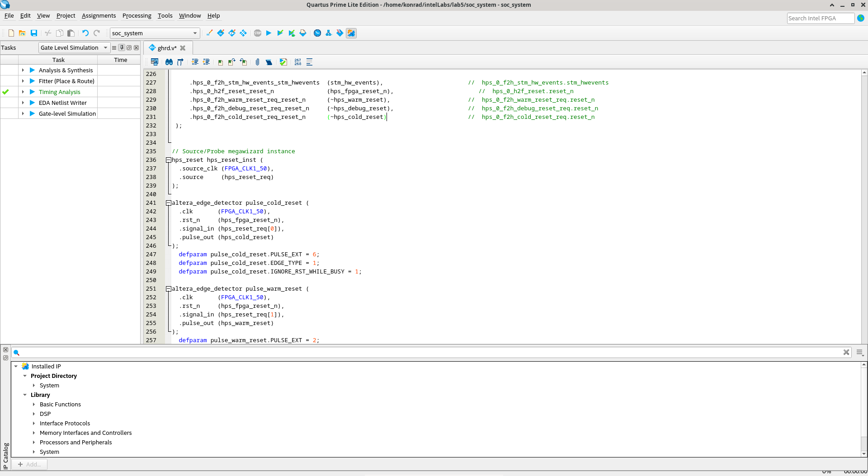
Task: Find matching delimiter braces icon
Action: 180,62
